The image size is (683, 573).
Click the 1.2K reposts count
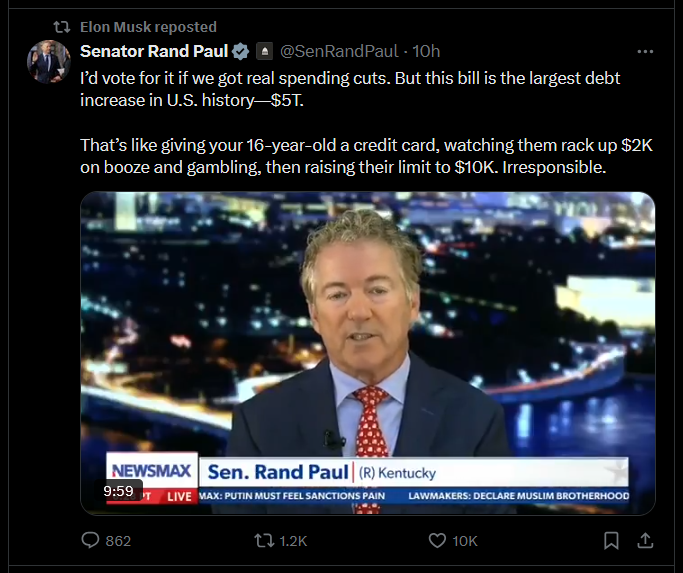293,541
